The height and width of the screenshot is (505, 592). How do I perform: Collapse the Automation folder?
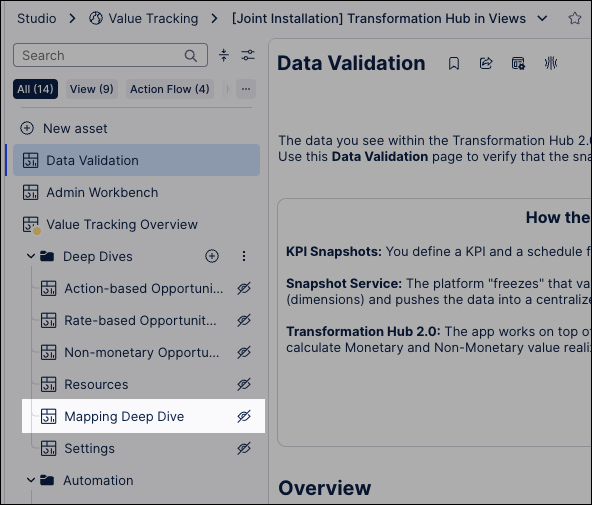point(31,480)
